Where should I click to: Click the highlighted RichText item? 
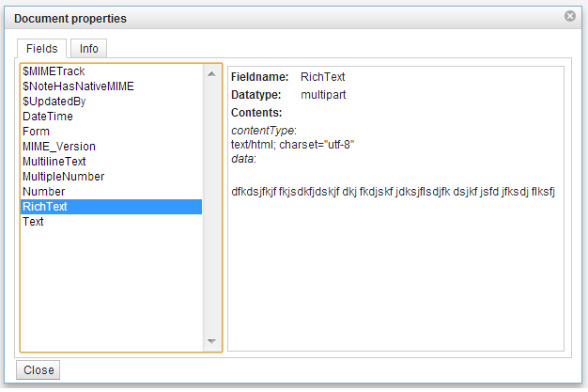tap(112, 207)
